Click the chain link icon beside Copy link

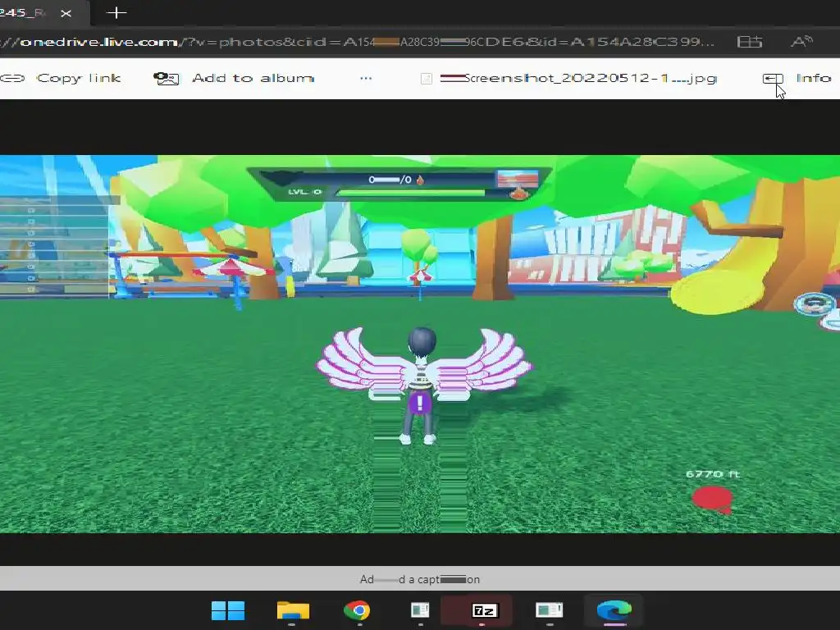click(x=12, y=78)
